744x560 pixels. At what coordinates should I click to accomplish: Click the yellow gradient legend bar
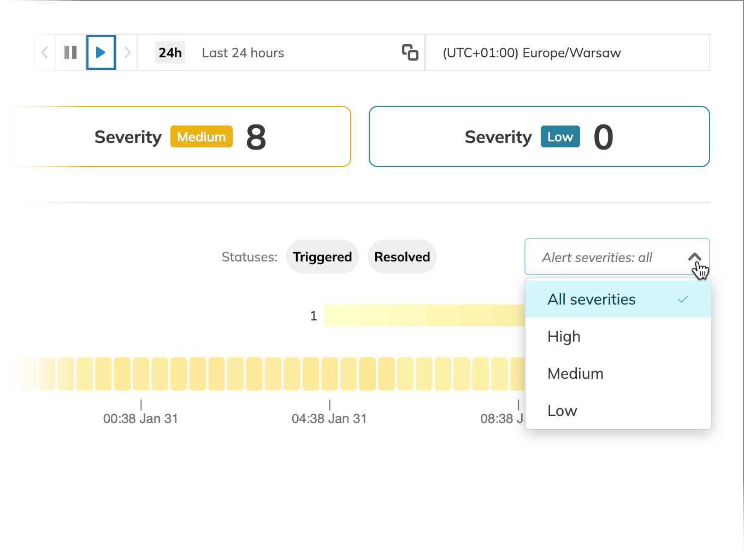point(424,315)
